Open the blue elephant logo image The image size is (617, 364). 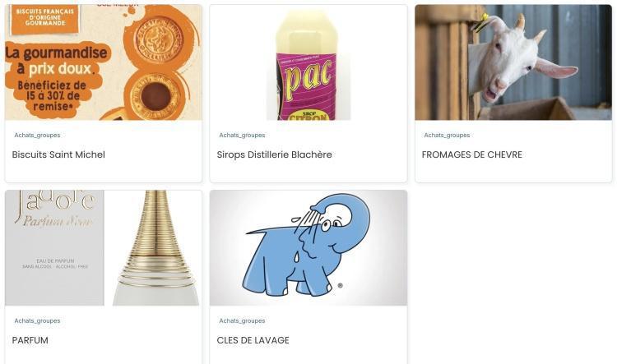click(x=308, y=247)
